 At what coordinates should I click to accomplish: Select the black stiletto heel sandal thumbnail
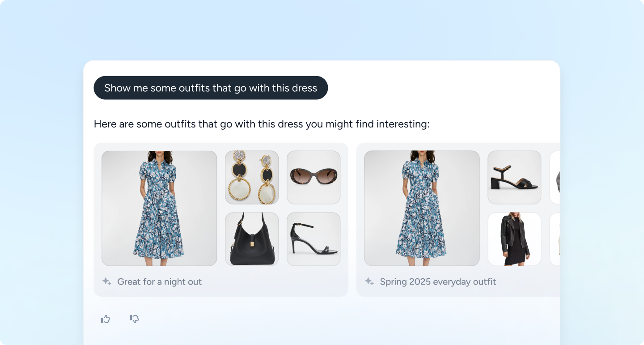coord(314,239)
